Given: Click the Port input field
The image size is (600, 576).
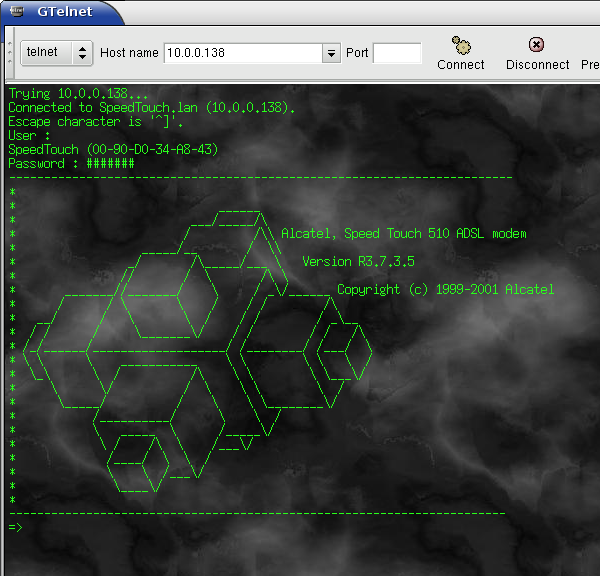Looking at the screenshot, I should point(397,53).
